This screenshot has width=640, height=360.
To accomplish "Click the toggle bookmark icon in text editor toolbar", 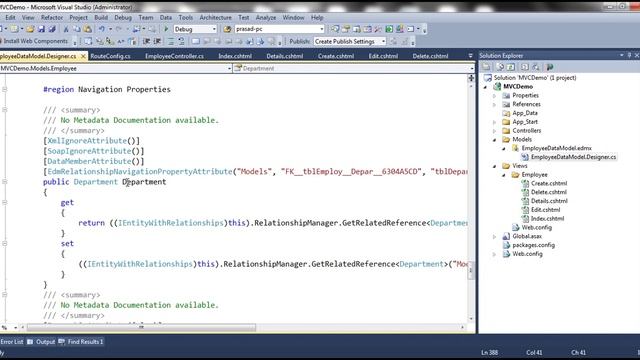I will [x=196, y=41].
